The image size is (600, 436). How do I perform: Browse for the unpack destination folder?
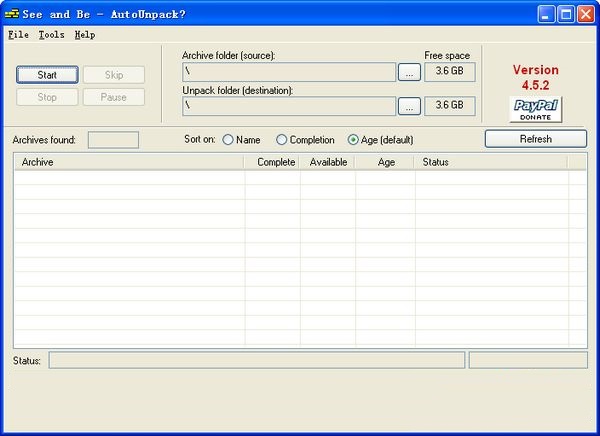[409, 105]
